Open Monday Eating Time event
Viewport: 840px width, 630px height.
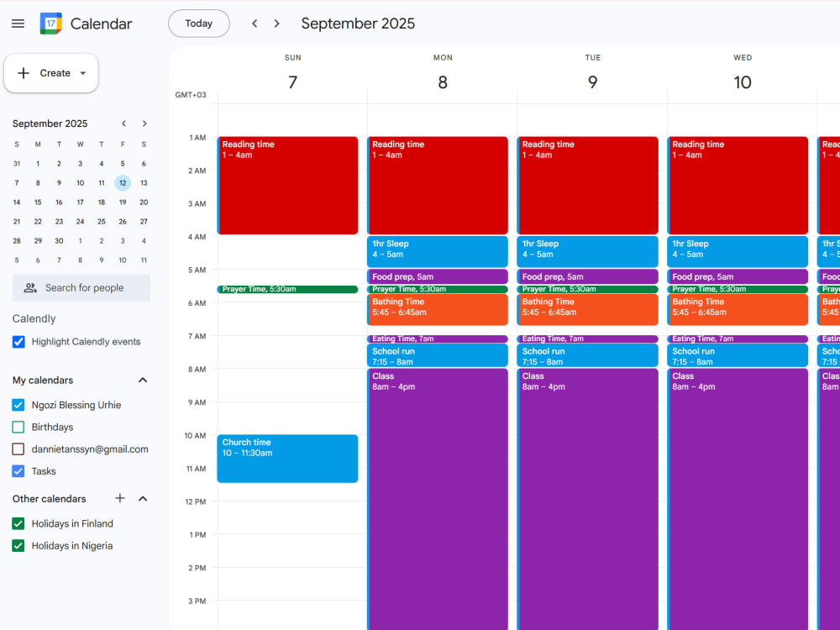coord(438,339)
